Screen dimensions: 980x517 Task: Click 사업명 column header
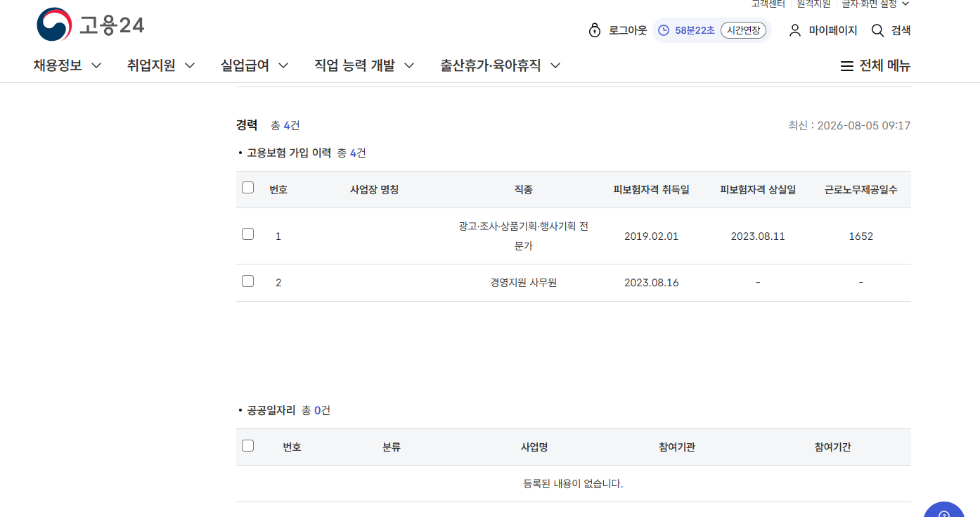click(x=534, y=447)
